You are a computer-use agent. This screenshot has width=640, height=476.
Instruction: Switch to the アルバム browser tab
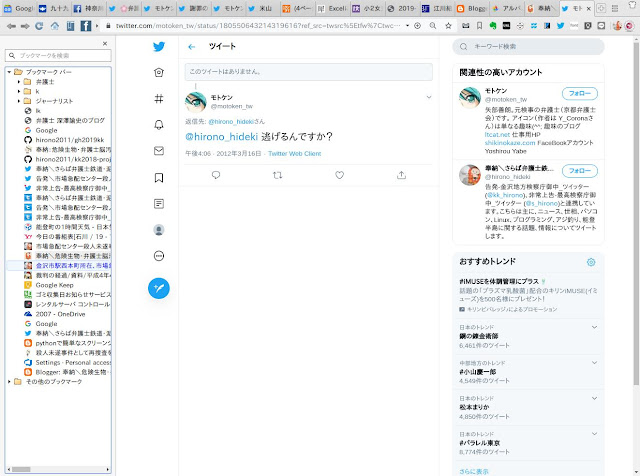click(507, 8)
